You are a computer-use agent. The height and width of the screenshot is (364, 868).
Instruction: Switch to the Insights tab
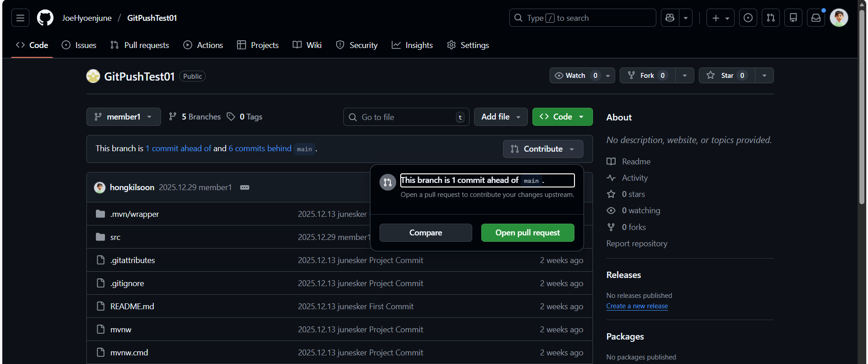(412, 45)
